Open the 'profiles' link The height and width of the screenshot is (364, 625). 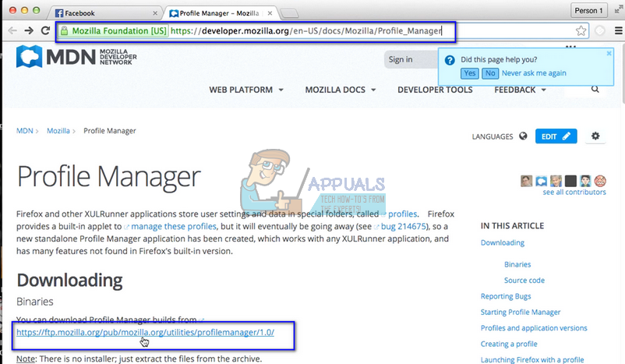[403, 214]
